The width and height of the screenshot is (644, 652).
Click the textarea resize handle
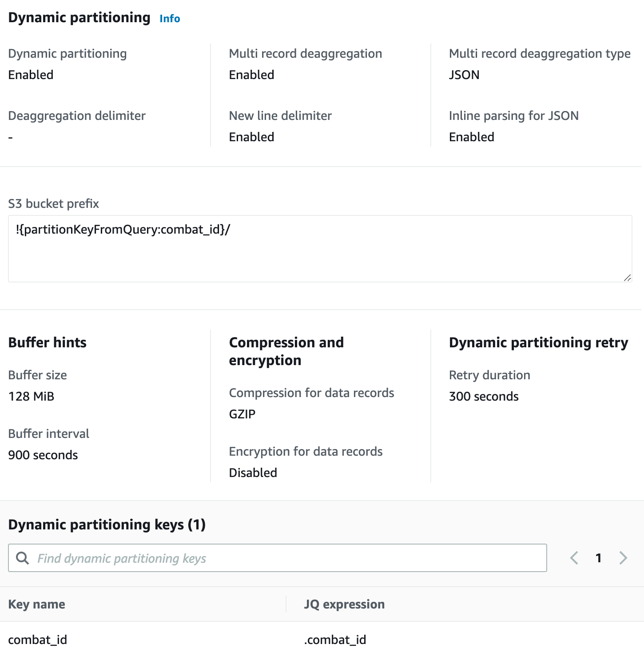tap(627, 278)
